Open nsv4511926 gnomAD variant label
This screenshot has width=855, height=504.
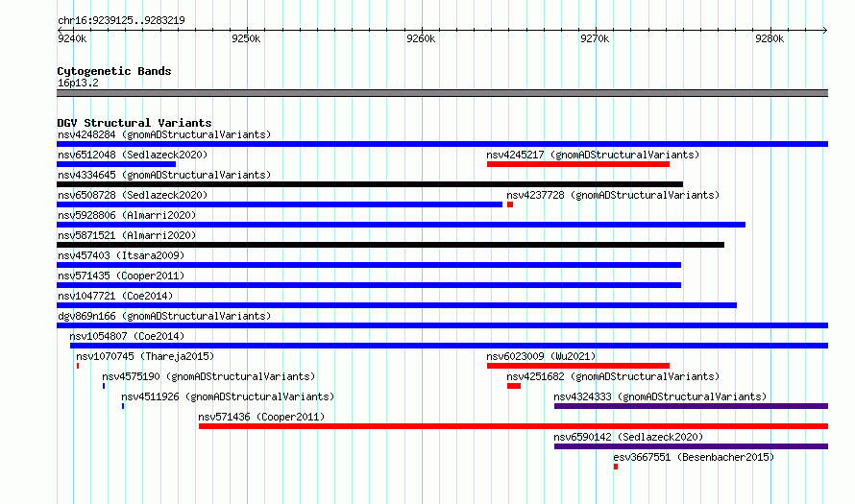[228, 396]
